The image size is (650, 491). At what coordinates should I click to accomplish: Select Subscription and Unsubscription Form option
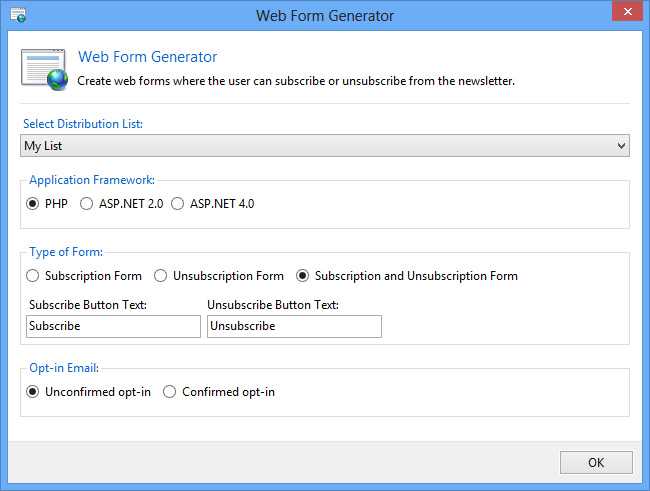(304, 276)
